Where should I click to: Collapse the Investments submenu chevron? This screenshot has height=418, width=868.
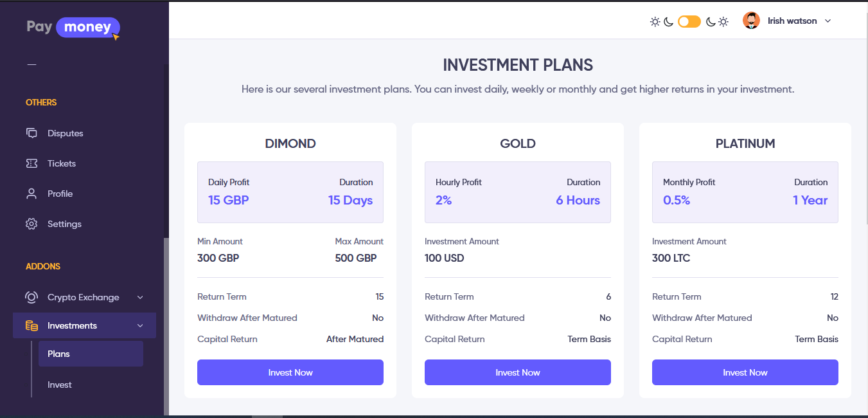(140, 325)
